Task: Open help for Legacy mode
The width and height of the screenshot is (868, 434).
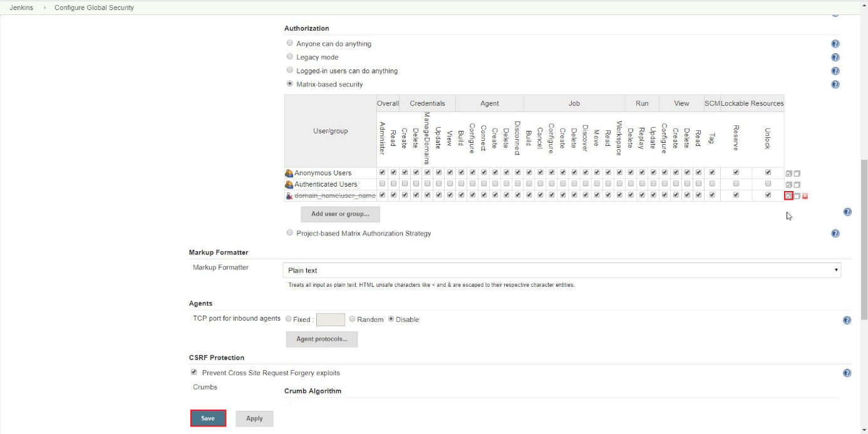Action: 835,58
